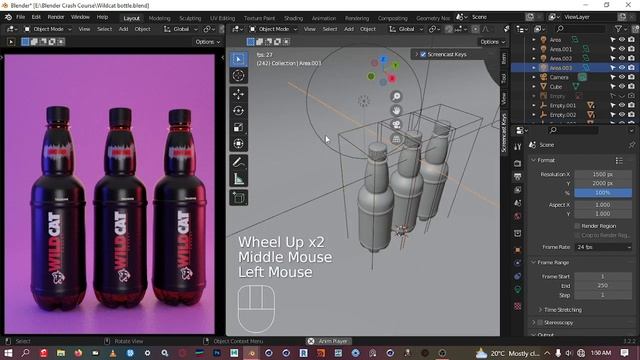Open Select menu in left viewport header
This screenshot has height=360, width=640.
[104, 29]
